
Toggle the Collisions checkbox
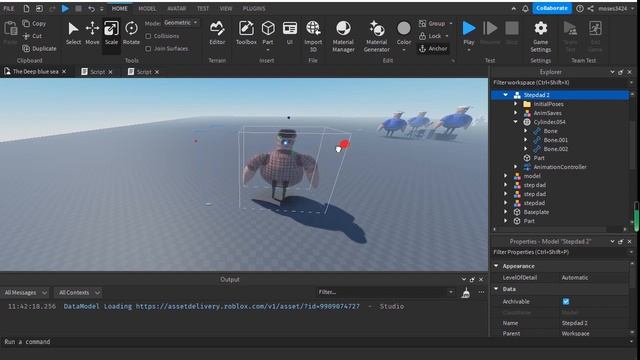coord(148,36)
